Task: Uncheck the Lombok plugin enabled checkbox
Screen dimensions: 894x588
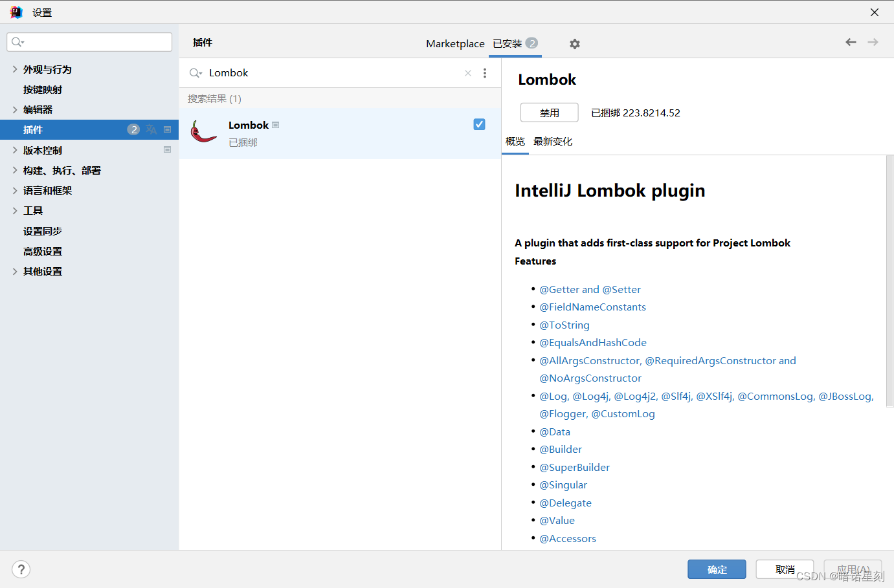Action: (479, 124)
